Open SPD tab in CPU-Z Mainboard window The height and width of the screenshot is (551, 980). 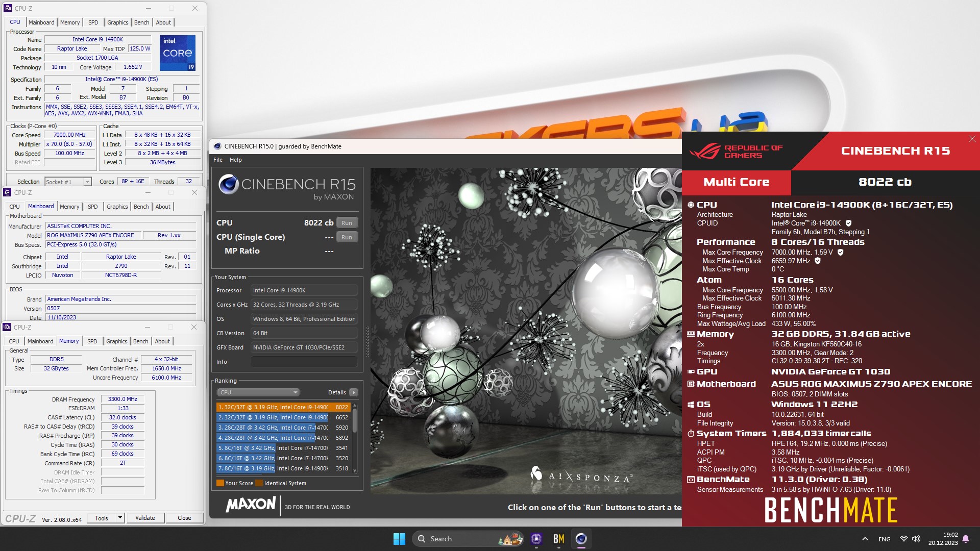tap(92, 207)
